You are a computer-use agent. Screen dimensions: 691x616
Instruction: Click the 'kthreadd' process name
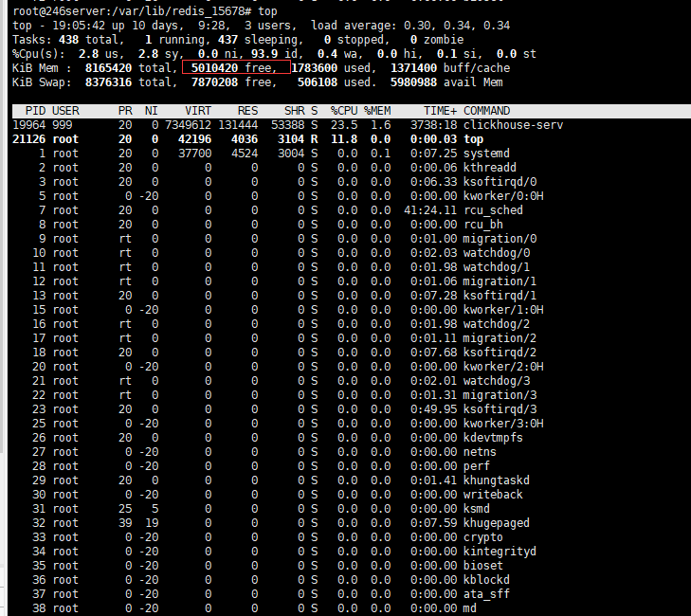tap(490, 168)
